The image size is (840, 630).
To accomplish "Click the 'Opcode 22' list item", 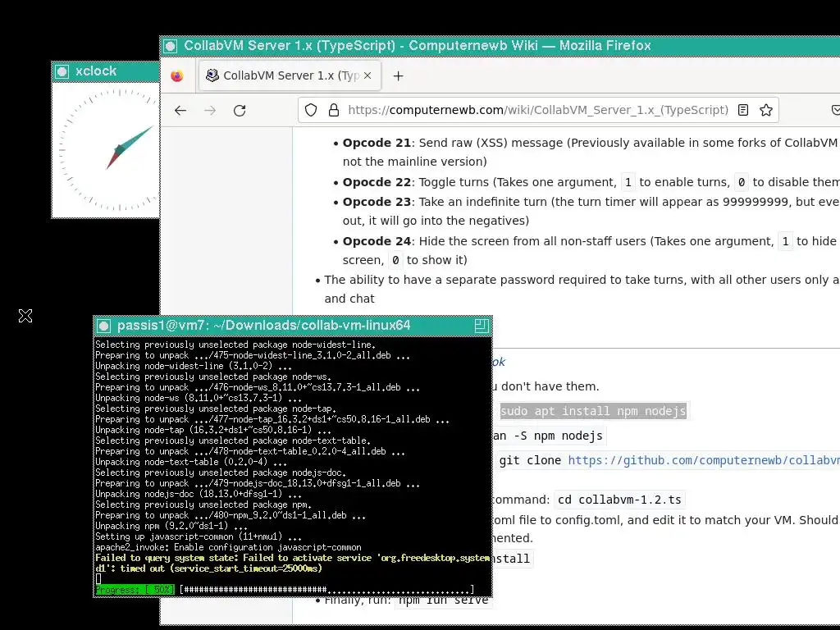I will point(591,182).
